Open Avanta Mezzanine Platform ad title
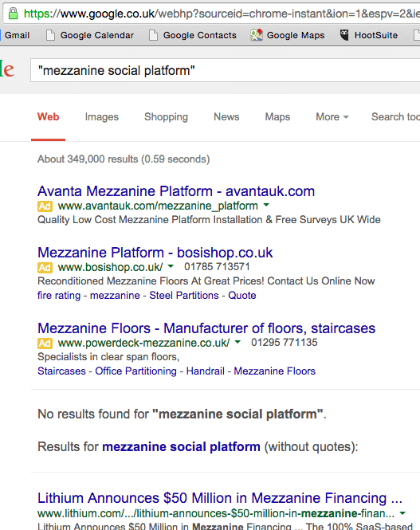This screenshot has width=420, height=530. (176, 191)
